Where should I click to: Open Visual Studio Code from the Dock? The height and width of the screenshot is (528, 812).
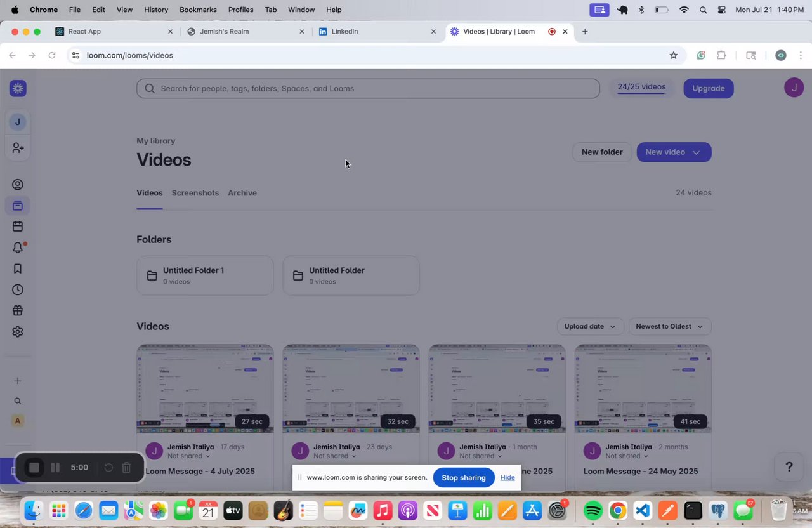[x=643, y=510]
